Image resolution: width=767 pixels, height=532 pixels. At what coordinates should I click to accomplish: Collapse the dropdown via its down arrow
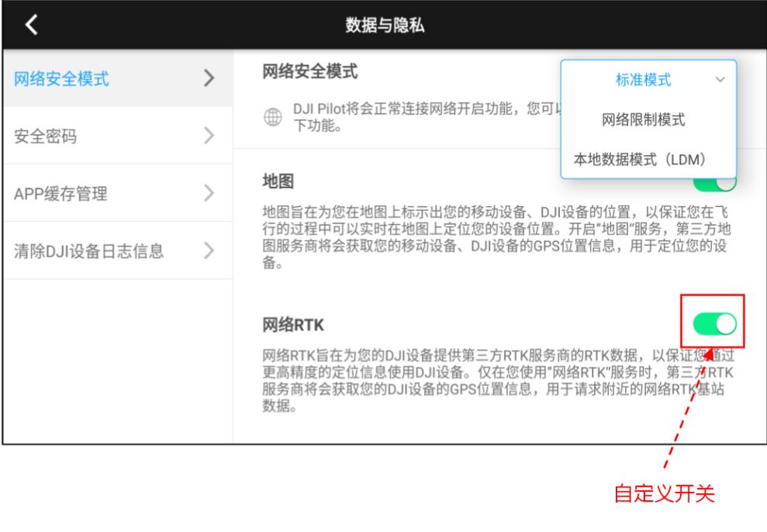point(720,80)
